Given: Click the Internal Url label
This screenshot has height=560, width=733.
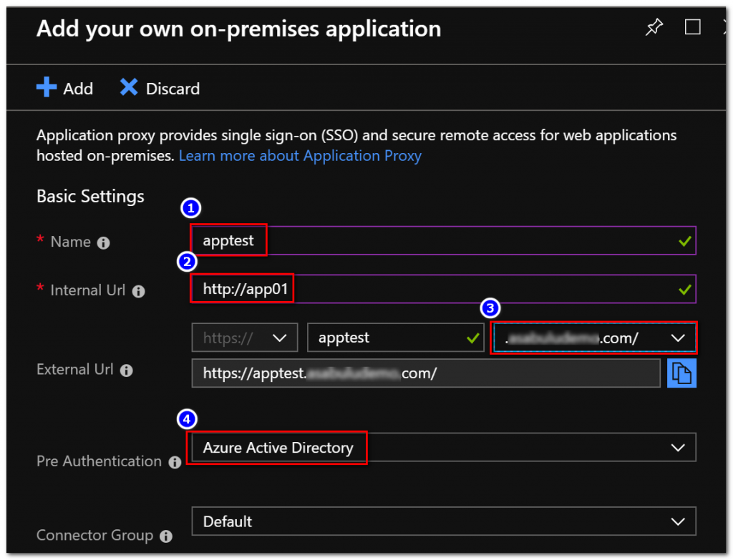Looking at the screenshot, I should (88, 290).
